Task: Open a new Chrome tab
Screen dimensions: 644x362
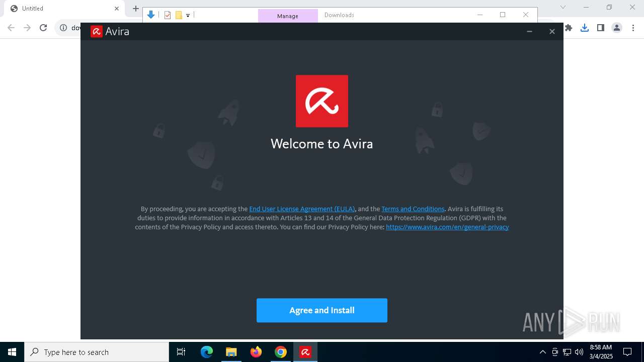Action: 135,9
